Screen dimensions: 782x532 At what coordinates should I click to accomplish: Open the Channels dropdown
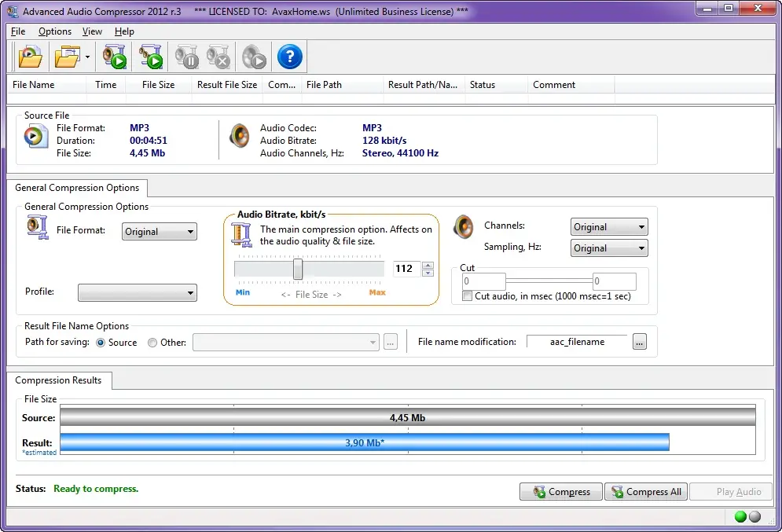(x=609, y=227)
